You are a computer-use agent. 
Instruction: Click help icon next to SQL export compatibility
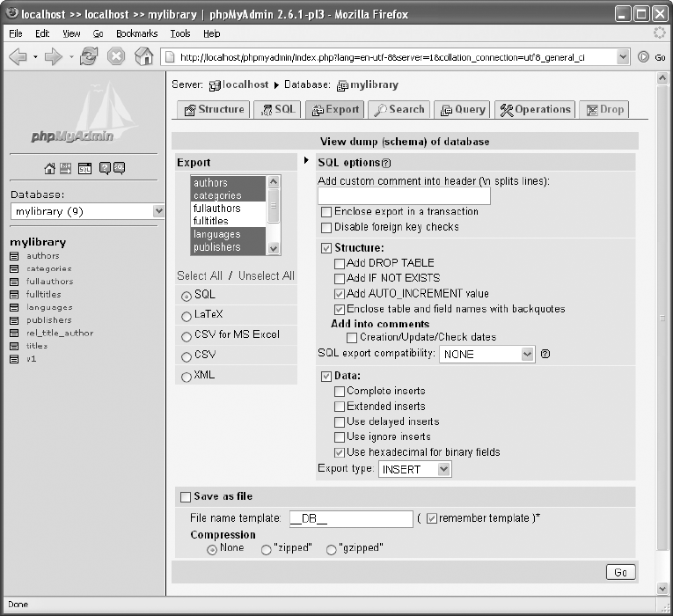545,354
